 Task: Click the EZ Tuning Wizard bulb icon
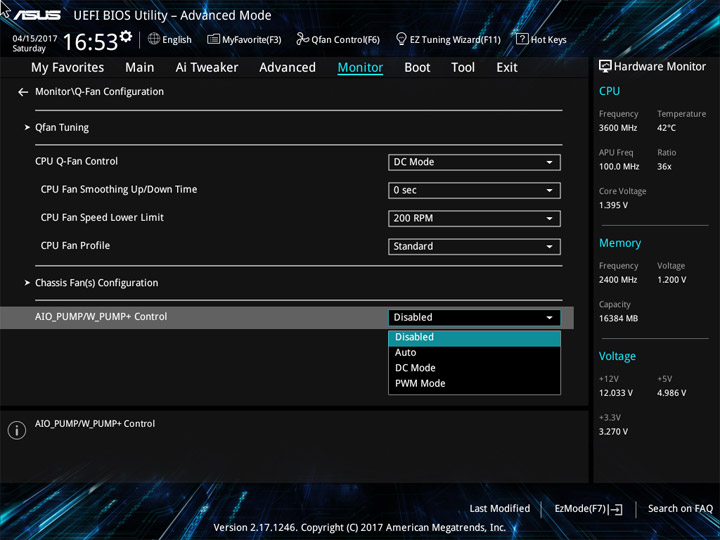pos(401,39)
